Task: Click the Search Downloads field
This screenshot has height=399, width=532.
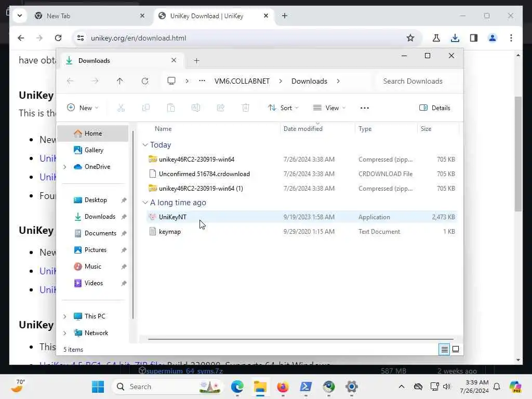Action: 418,81
